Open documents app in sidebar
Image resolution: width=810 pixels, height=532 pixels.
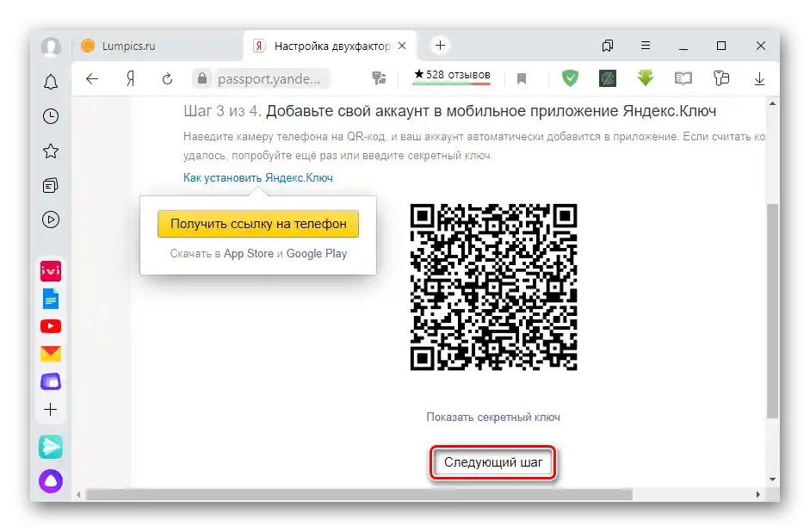[51, 299]
